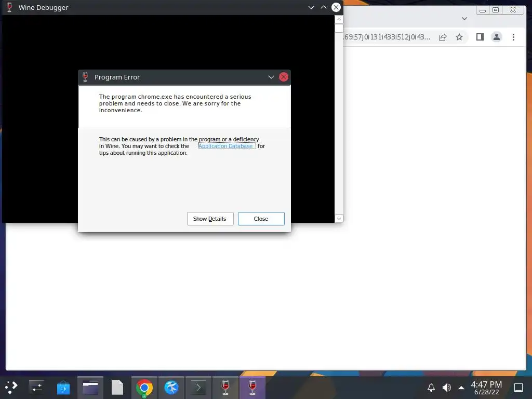Show the desktop with the taskbar's end button
The height and width of the screenshot is (399, 532).
coord(518,388)
